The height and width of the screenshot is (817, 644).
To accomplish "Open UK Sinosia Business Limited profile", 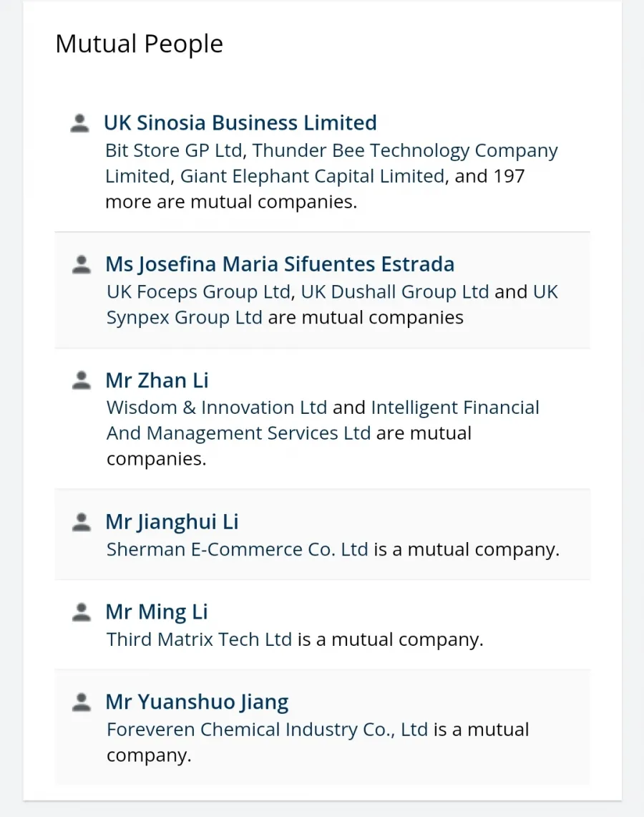I will 240,123.
